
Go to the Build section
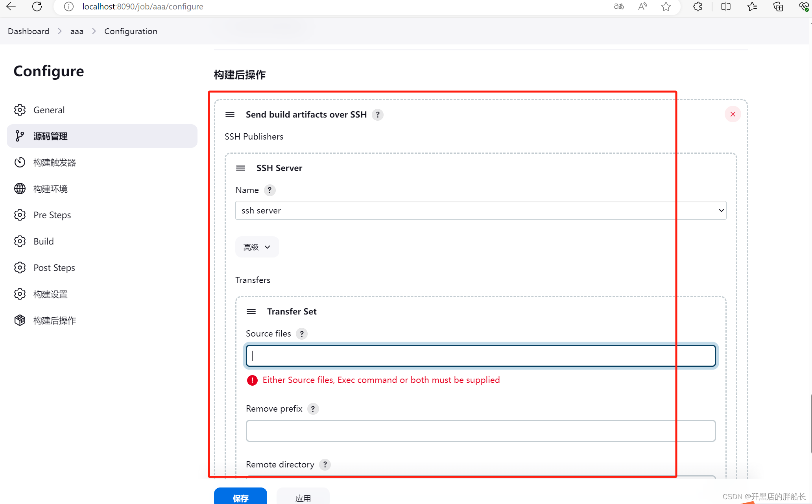[102, 241]
